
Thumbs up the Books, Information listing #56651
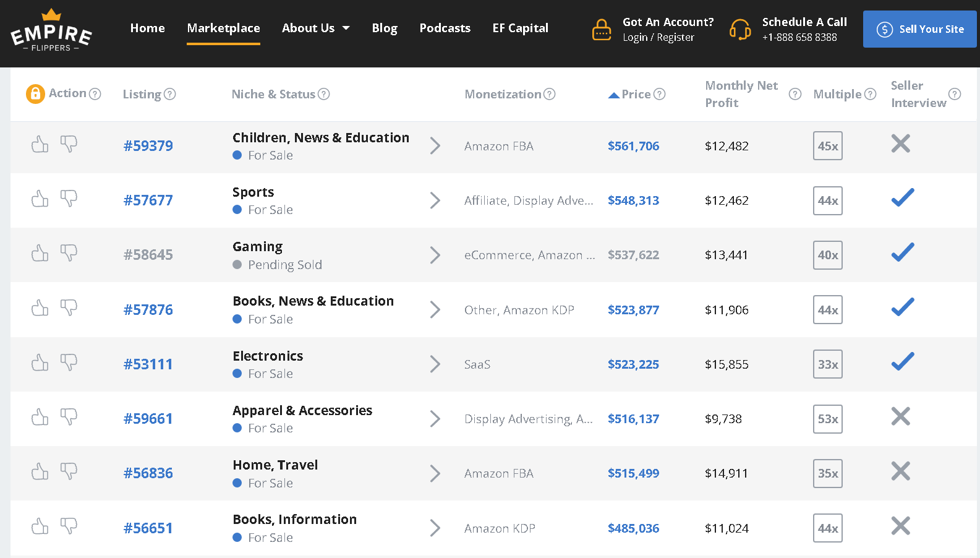point(40,526)
